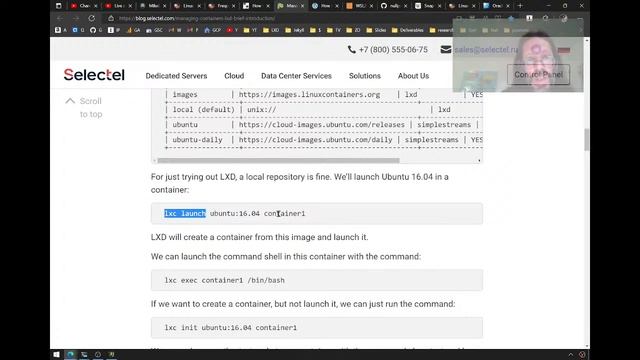Click the 'Scroll to top' text link
The width and height of the screenshot is (640, 360).
coord(91,108)
